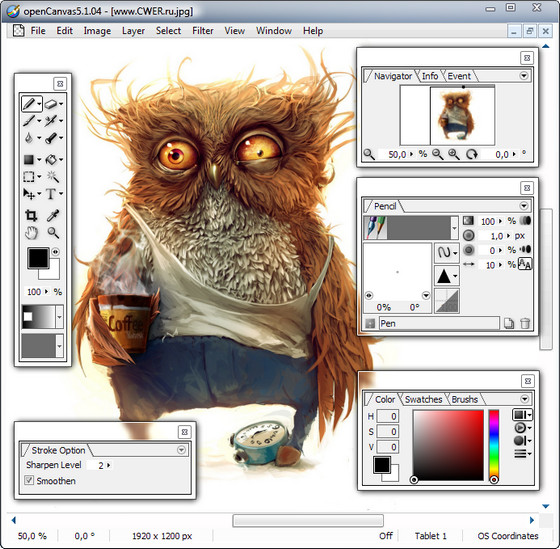Select the Pencil tool in the toolbox
This screenshot has height=549, width=560.
(29, 104)
